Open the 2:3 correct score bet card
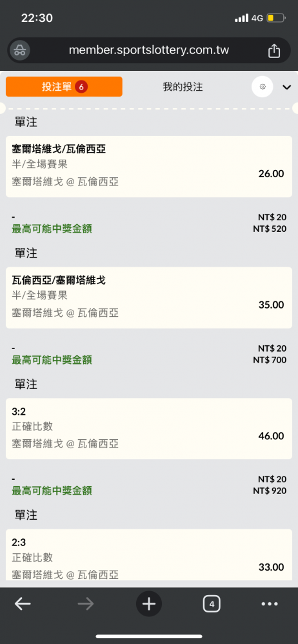 (149, 554)
